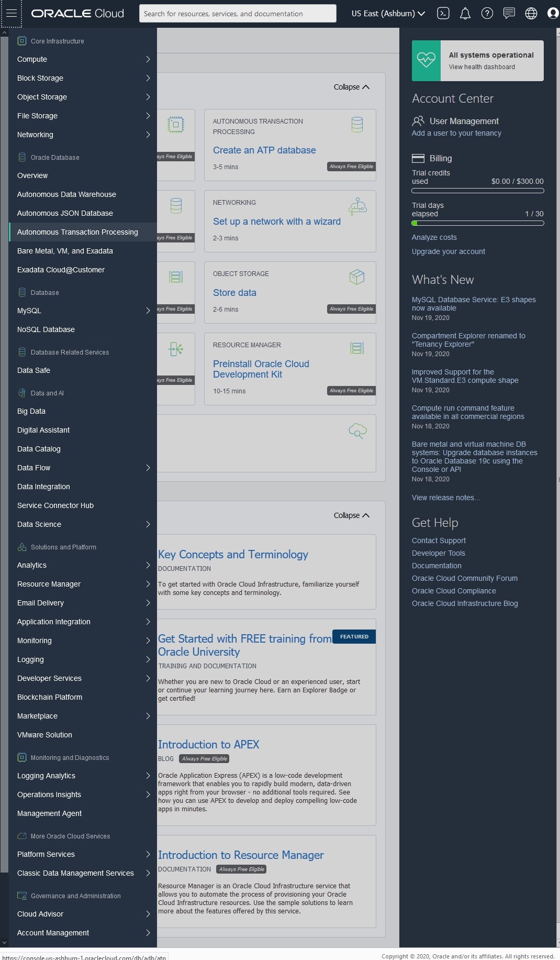Open the help question mark icon
Viewport: 560px width, 960px height.
pyautogui.click(x=487, y=14)
